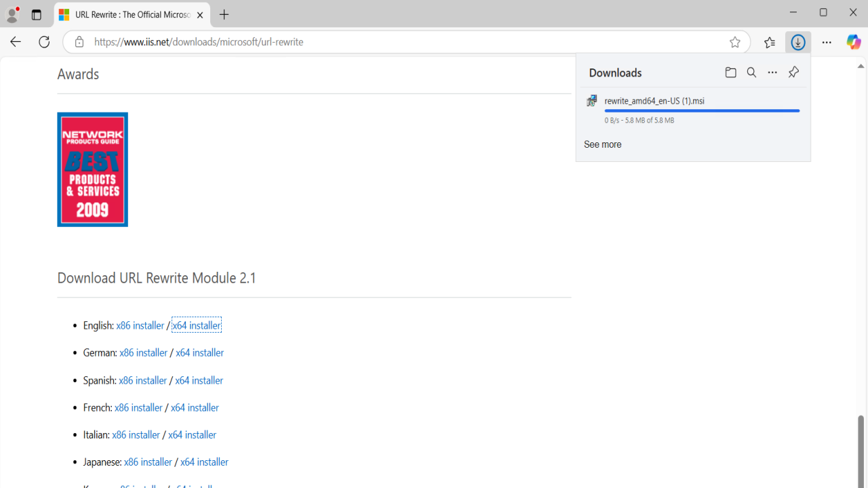Download English x86 installer
The width and height of the screenshot is (868, 488).
pos(140,325)
